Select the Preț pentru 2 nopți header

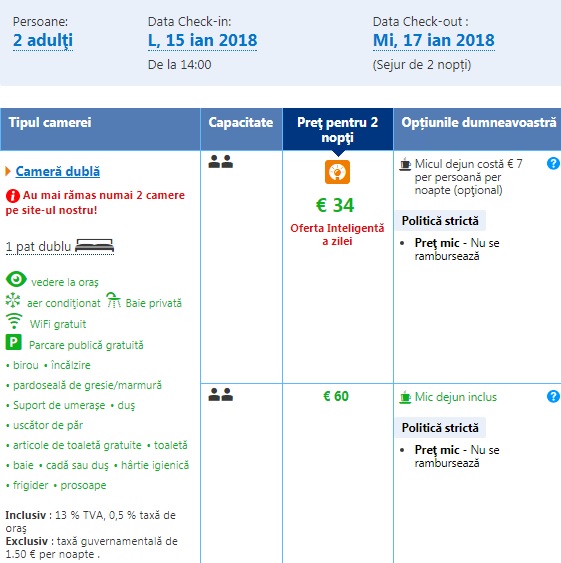pos(338,130)
